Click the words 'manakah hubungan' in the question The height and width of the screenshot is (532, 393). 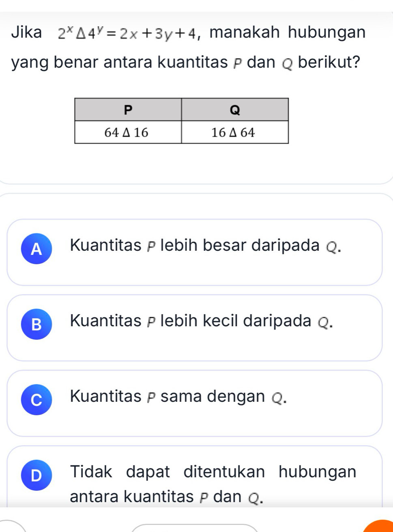(288, 32)
